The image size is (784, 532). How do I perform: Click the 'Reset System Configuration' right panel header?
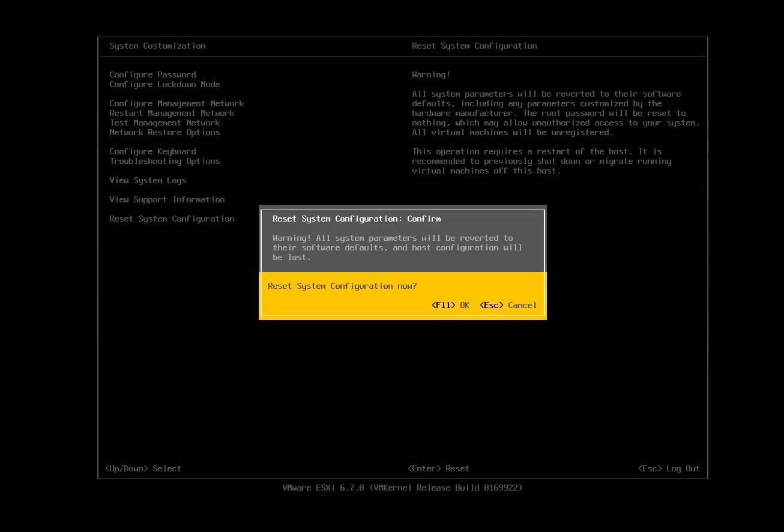(474, 46)
